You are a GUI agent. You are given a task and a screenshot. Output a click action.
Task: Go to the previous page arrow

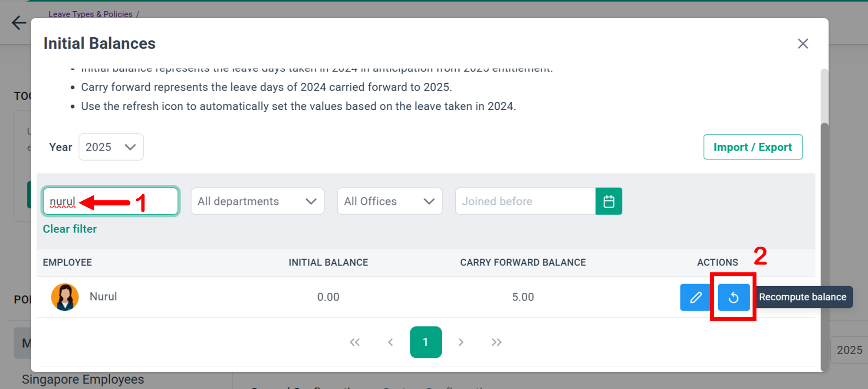pos(391,342)
